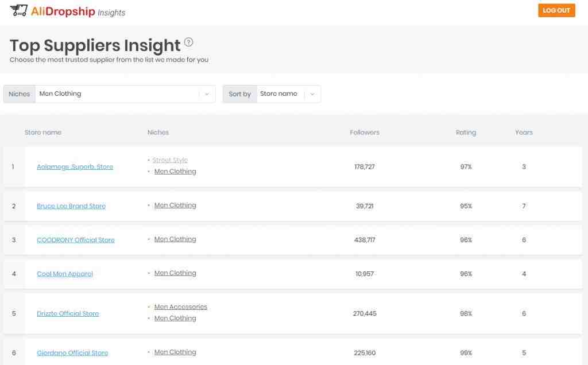Open COODRONY Official Store link
Viewport: 588px width, 365px height.
(76, 240)
